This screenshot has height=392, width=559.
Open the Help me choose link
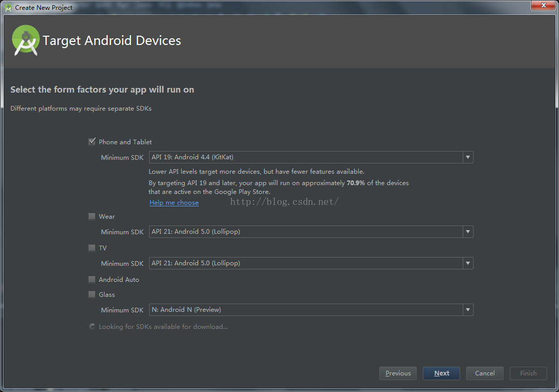click(x=174, y=203)
